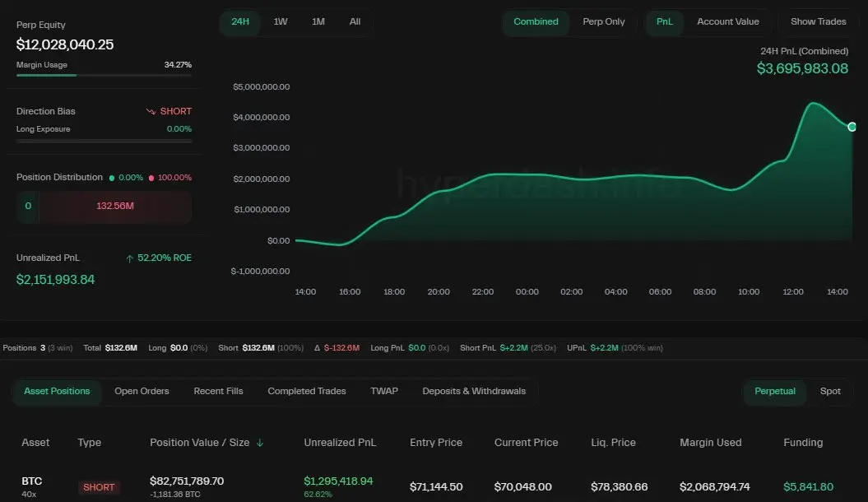Viewport: 868px width, 502px height.
Task: Click the green 0 long distribution segment
Action: (28, 207)
